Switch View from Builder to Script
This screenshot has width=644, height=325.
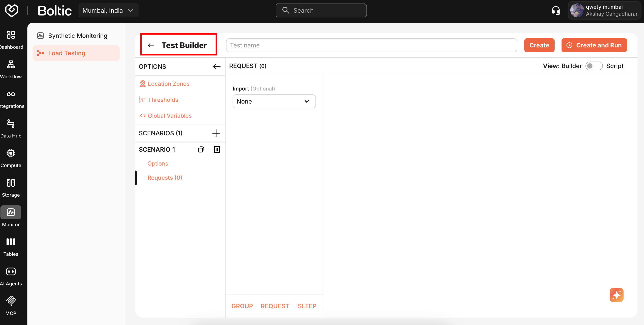tap(594, 66)
